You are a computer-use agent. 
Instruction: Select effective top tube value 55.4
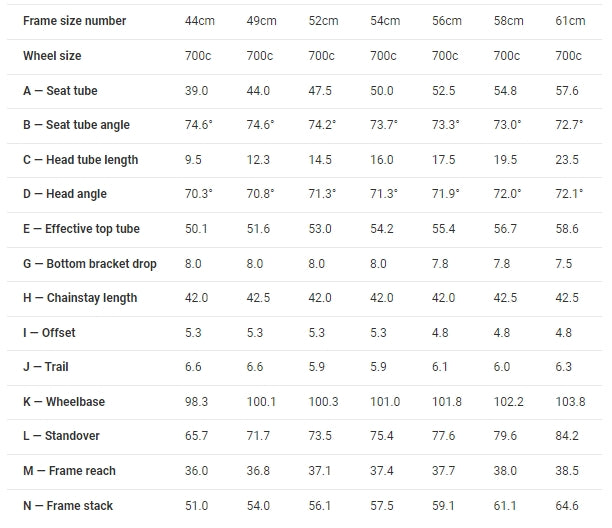(444, 229)
